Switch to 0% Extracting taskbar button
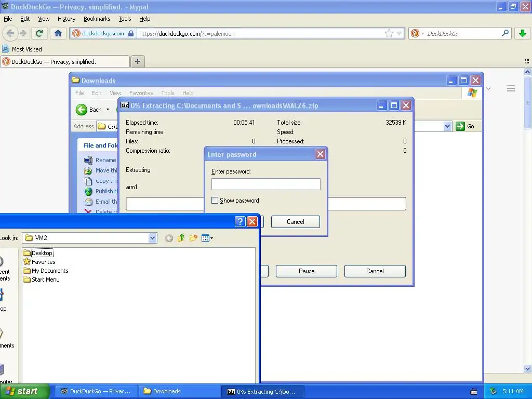This screenshot has width=532, height=399. coord(262,392)
